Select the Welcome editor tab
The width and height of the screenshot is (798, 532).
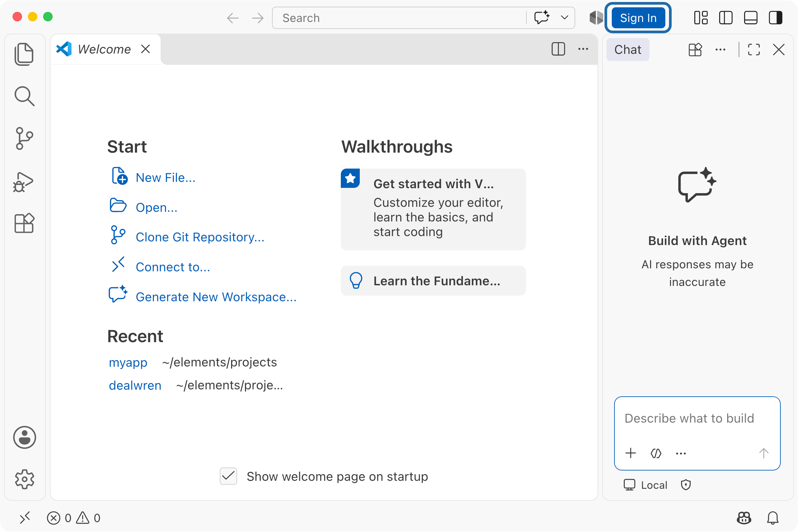pos(105,49)
